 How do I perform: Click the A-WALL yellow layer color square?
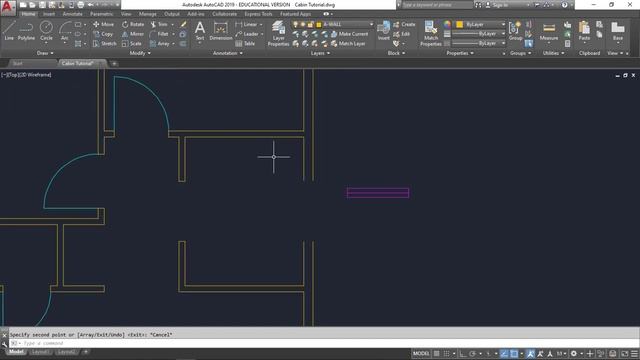[x=319, y=24]
